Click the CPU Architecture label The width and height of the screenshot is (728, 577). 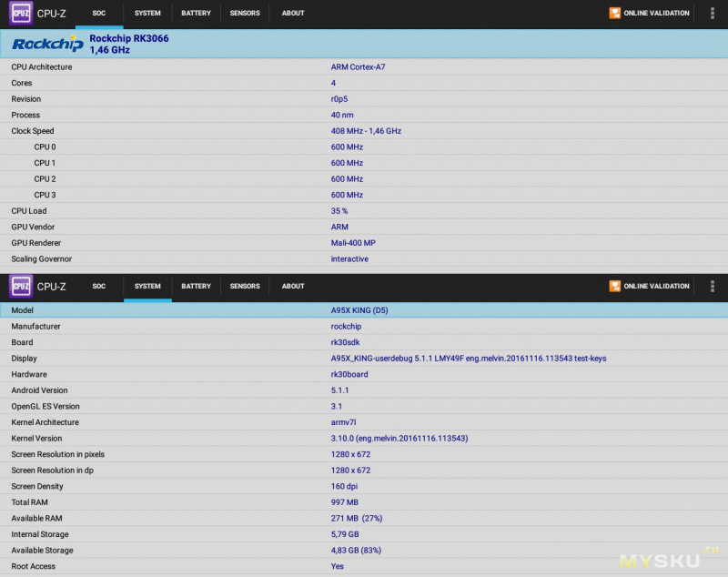[42, 66]
